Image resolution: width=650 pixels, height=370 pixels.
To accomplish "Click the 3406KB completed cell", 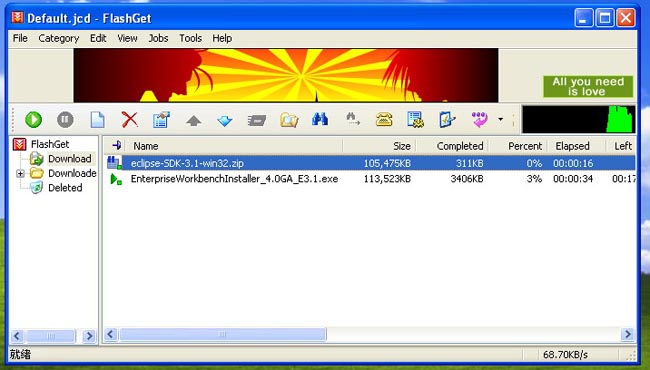I will point(467,179).
